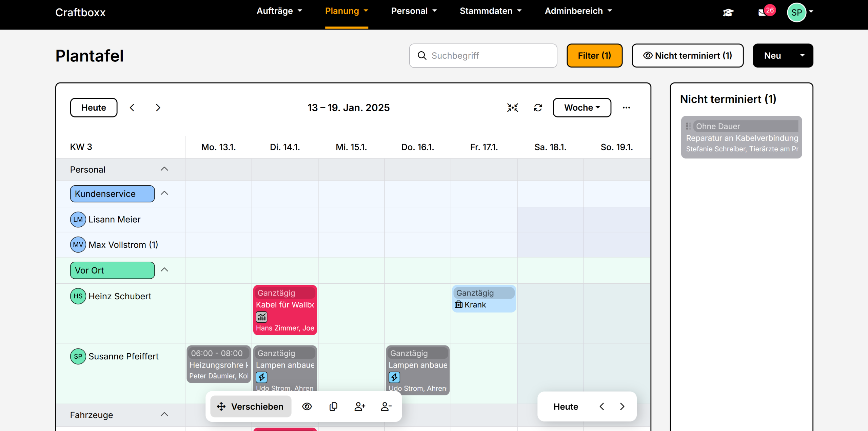
Task: Click the remove person icon
Action: [386, 406]
